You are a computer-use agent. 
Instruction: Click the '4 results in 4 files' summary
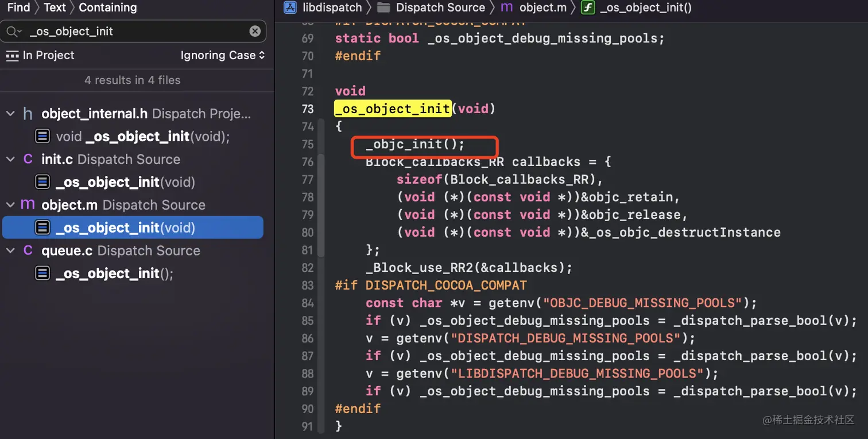click(x=133, y=80)
